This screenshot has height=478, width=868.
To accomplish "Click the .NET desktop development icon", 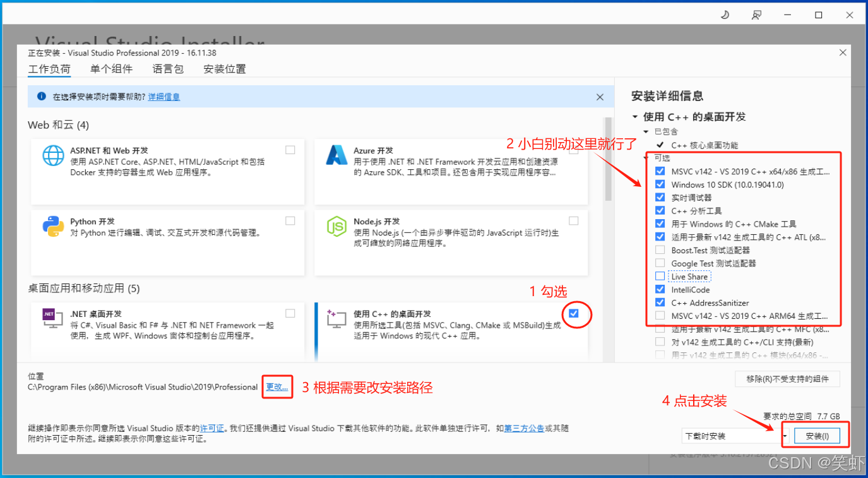I will pos(53,318).
